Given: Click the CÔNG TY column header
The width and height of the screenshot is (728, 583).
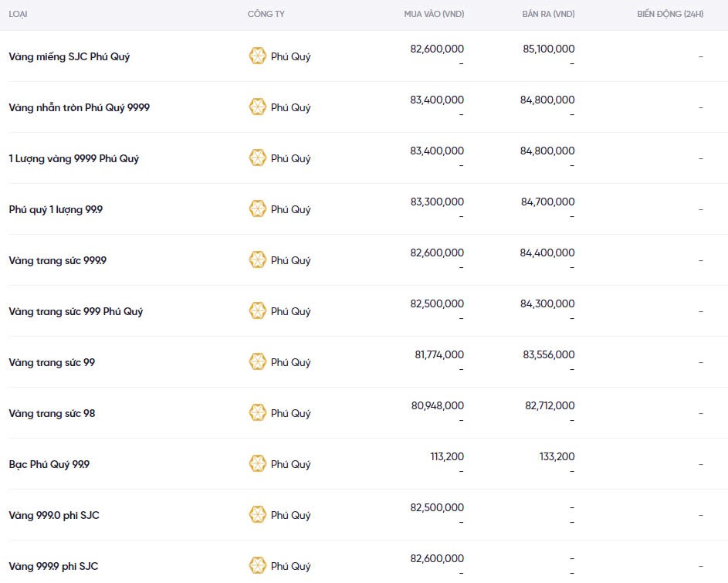Looking at the screenshot, I should click(x=266, y=15).
